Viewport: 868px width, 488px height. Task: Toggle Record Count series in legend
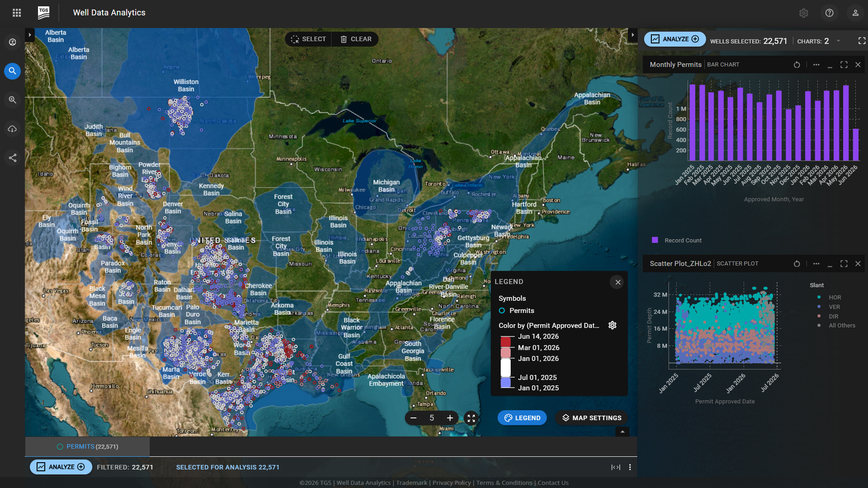(x=677, y=240)
